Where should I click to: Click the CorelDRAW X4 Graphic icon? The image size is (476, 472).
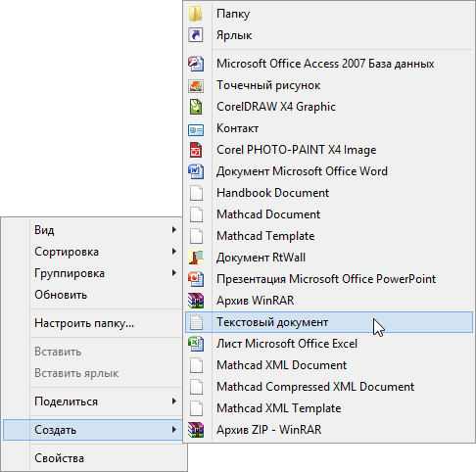(196, 107)
